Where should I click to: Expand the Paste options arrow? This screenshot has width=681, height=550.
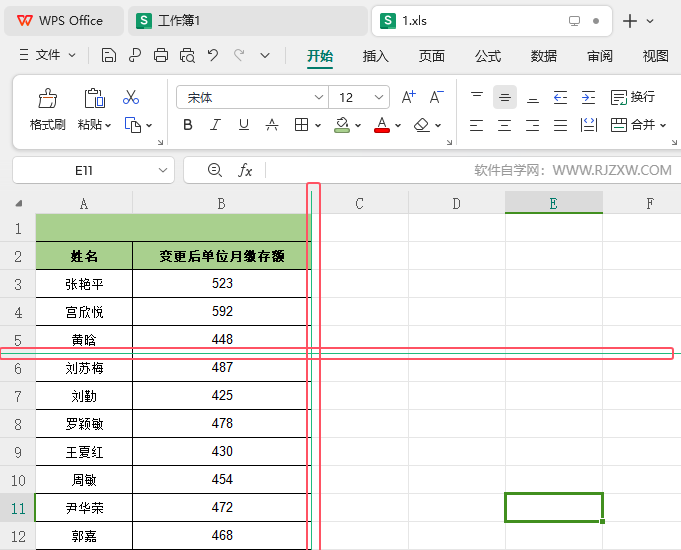108,125
